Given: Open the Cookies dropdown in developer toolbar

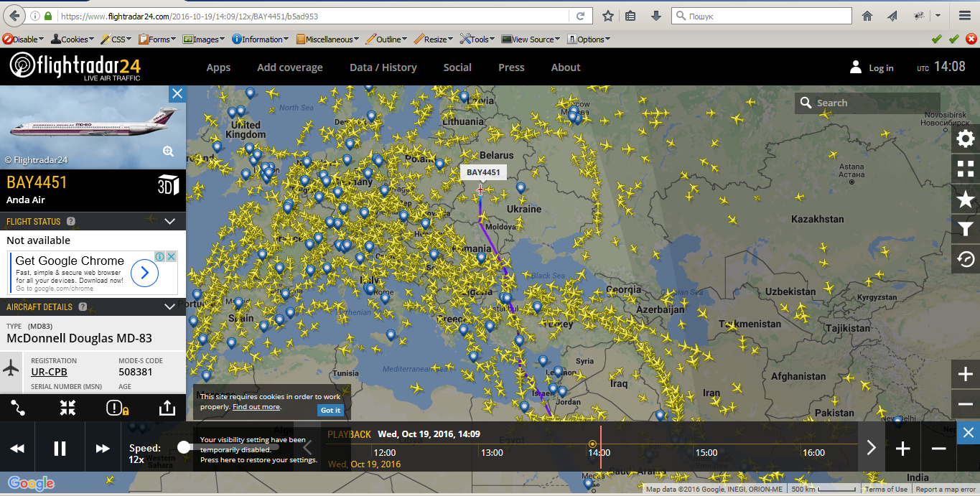Looking at the screenshot, I should click(70, 39).
